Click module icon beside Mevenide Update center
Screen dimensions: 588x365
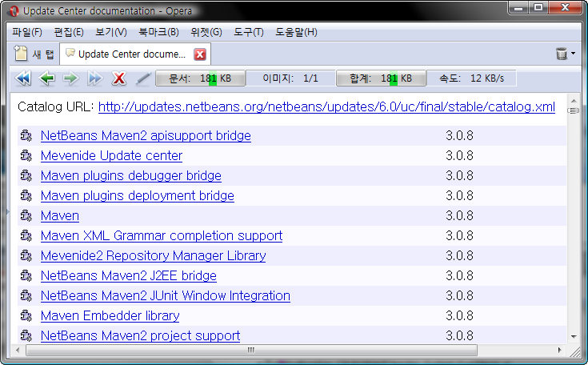[26, 155]
